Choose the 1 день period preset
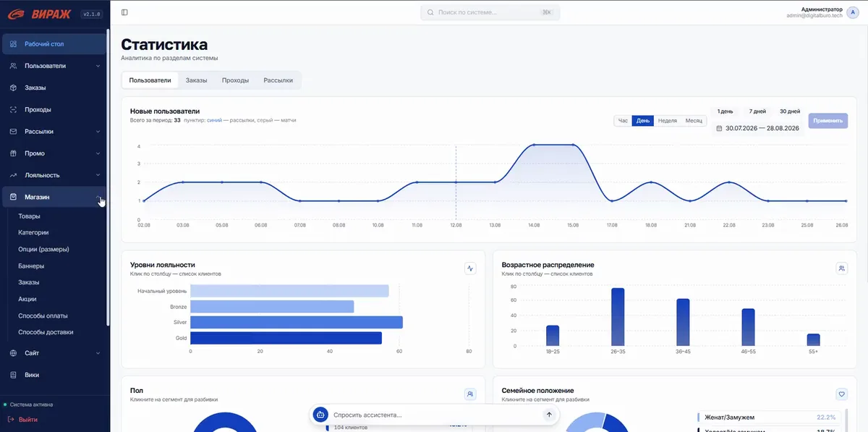Viewport: 868px width, 432px height. [x=725, y=111]
